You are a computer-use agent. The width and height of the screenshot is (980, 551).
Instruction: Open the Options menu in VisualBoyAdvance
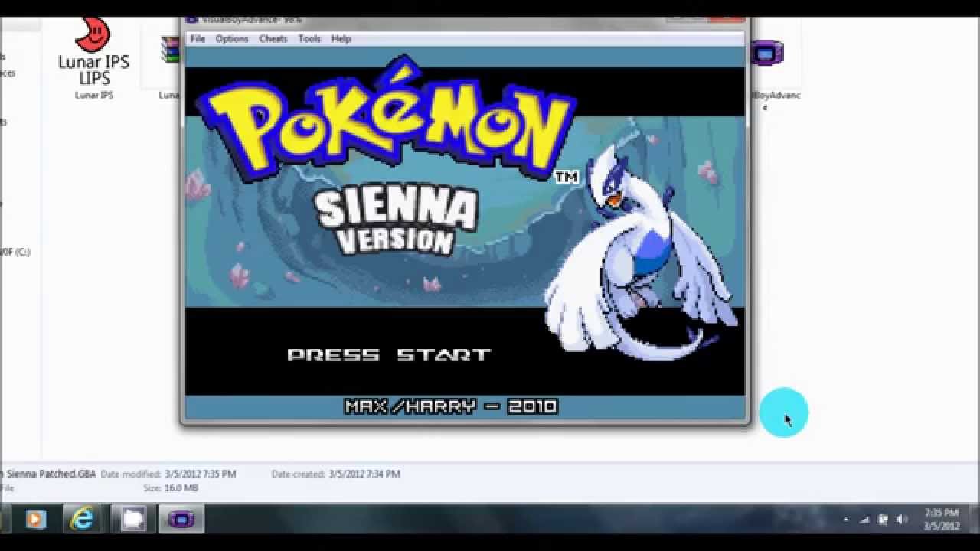tap(232, 38)
